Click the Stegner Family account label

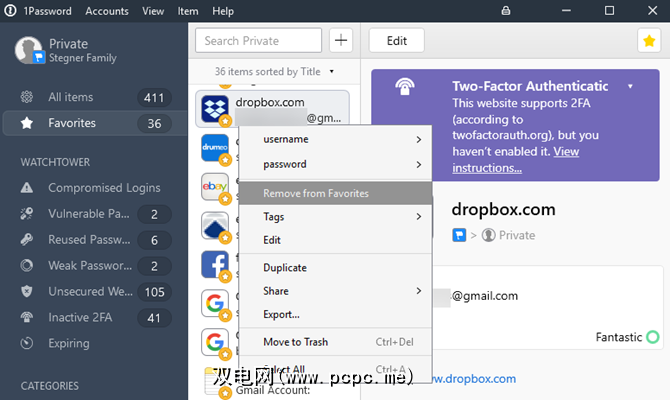(x=82, y=58)
